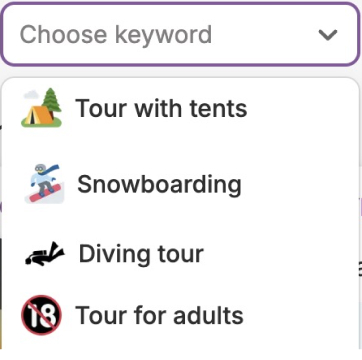362x360 pixels.
Task: Click the 'Tour with tents' text label
Action: 161,108
